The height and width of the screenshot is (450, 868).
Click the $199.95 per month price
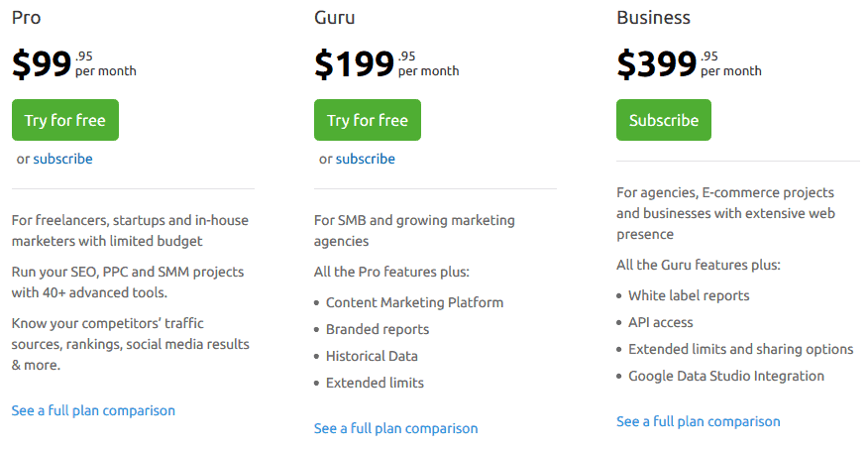387,63
